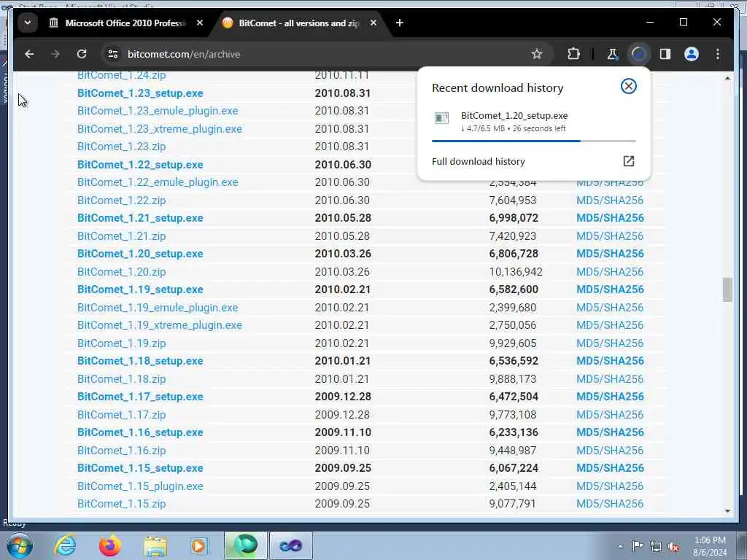Open a new browser tab

pos(399,23)
